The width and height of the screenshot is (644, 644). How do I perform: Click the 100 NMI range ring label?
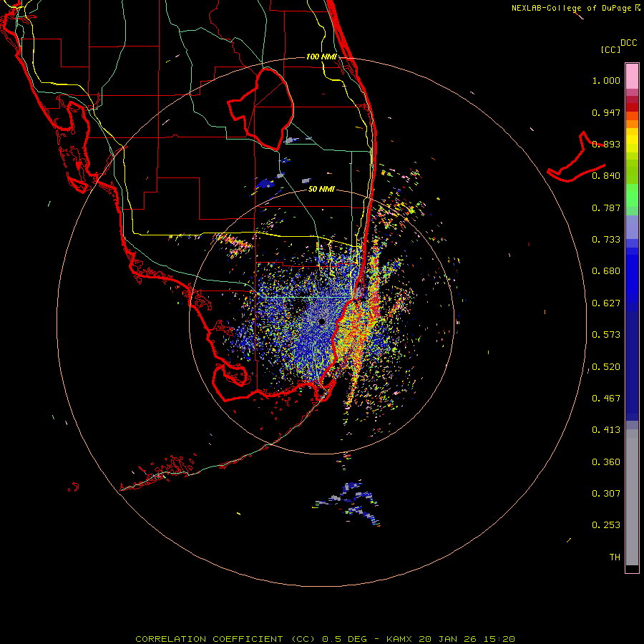[x=321, y=57]
